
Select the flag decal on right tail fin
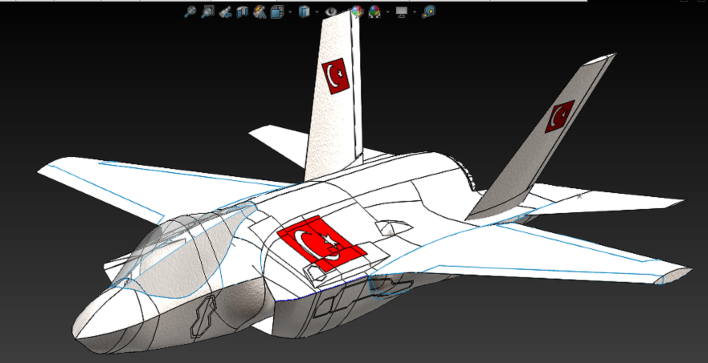(x=560, y=116)
